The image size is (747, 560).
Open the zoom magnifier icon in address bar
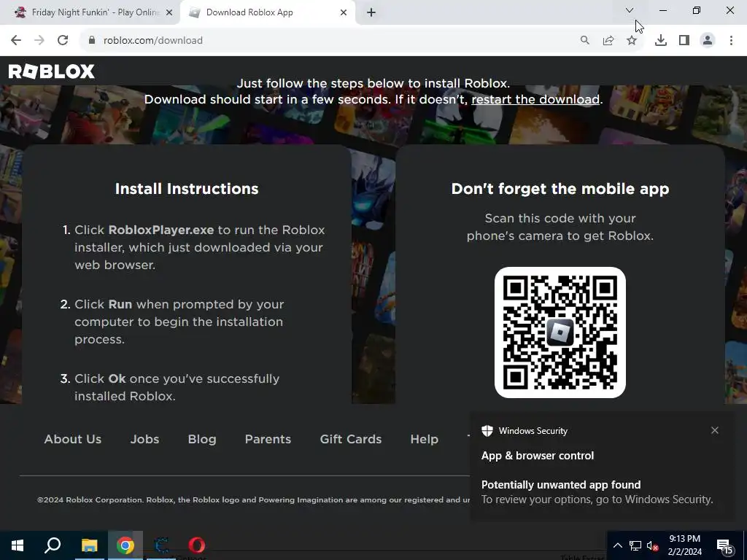click(585, 41)
